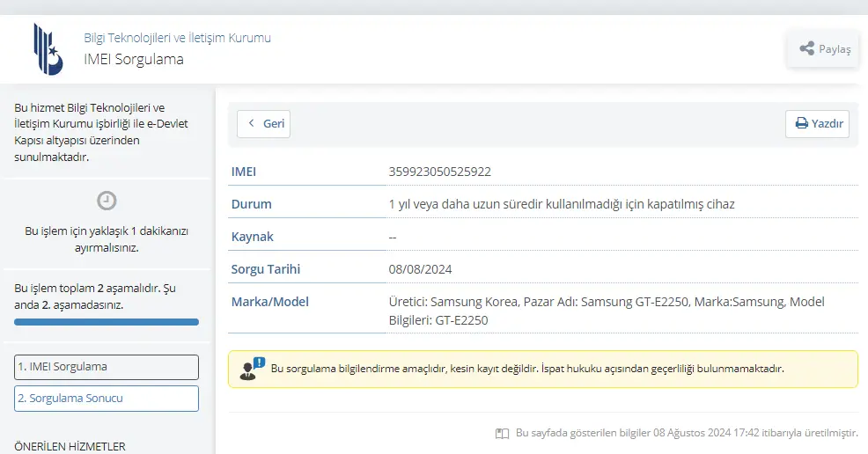This screenshot has width=868, height=454.
Task: Click the Marka/Model label
Action: coord(270,302)
